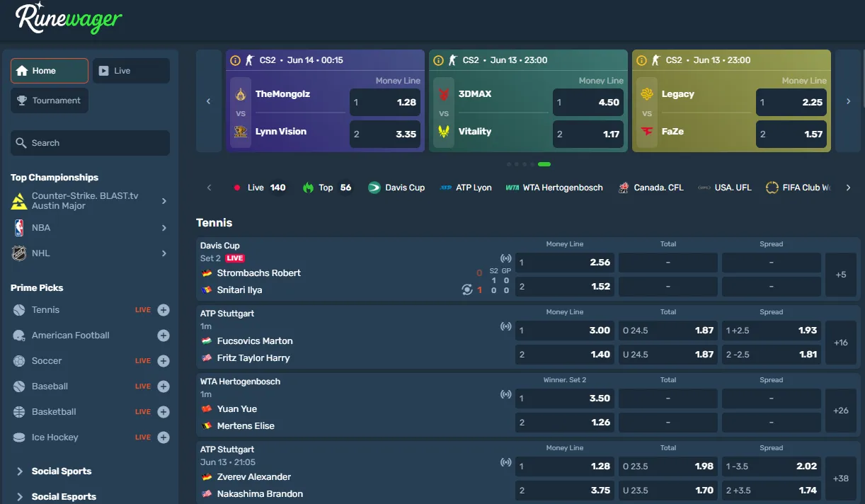Pick Over 24.5 total at 1.87
The image size is (865, 504).
pyautogui.click(x=668, y=331)
